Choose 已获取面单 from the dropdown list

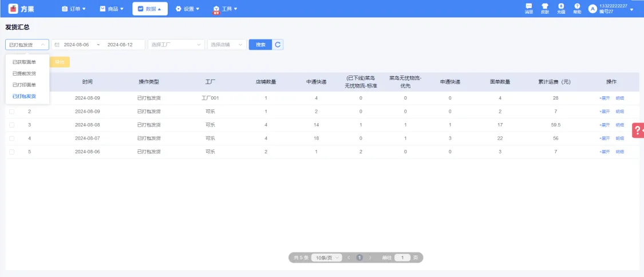coord(24,62)
